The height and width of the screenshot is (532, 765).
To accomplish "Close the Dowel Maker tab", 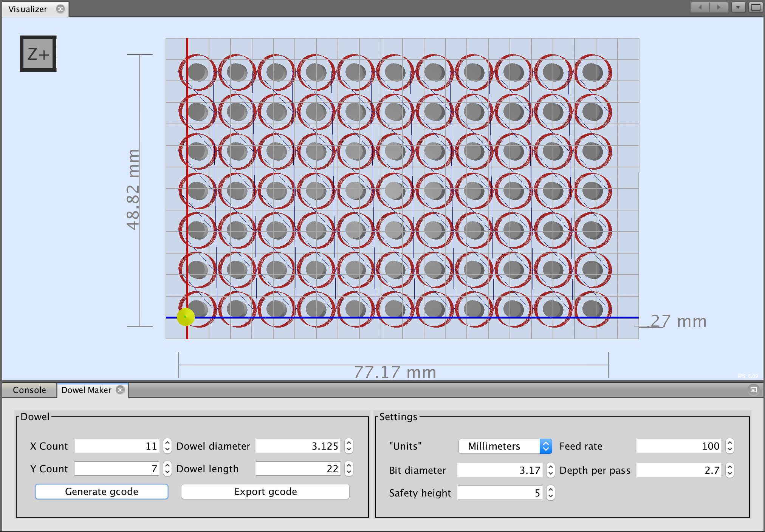I will tap(120, 390).
